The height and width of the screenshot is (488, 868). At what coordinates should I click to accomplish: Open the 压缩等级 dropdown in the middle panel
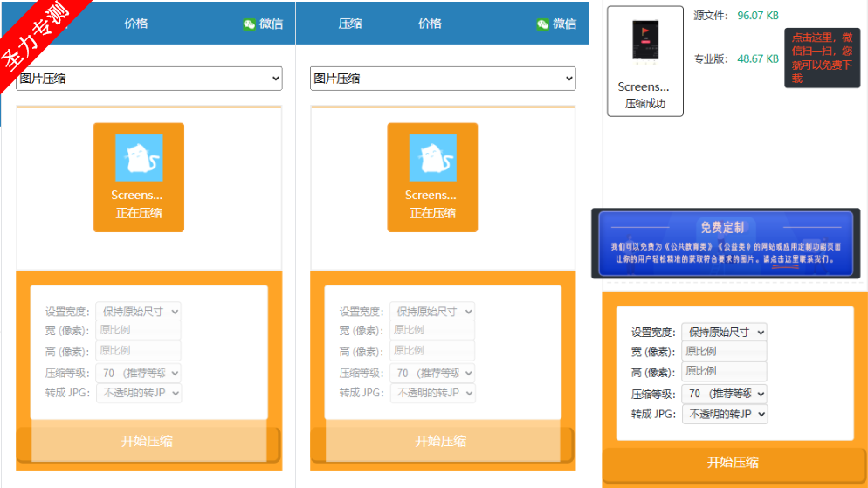[432, 373]
